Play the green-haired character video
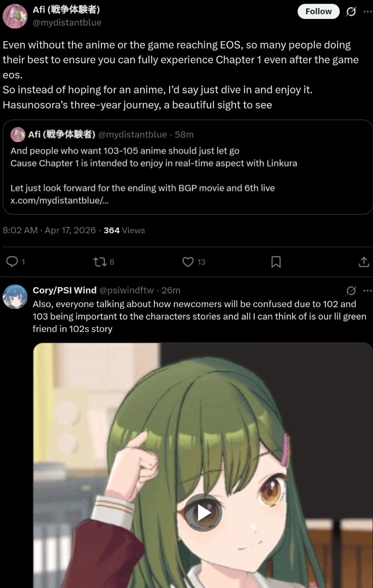Screen dimensions: 373x588 tap(203, 512)
